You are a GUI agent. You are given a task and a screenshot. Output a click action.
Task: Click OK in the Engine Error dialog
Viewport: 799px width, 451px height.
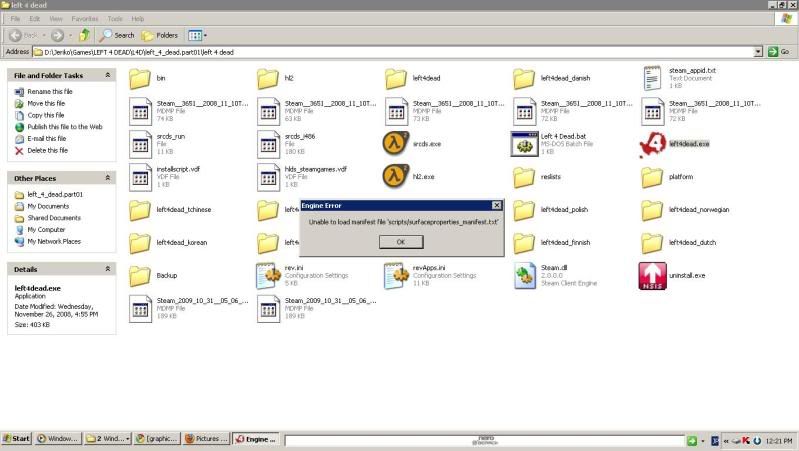point(401,242)
